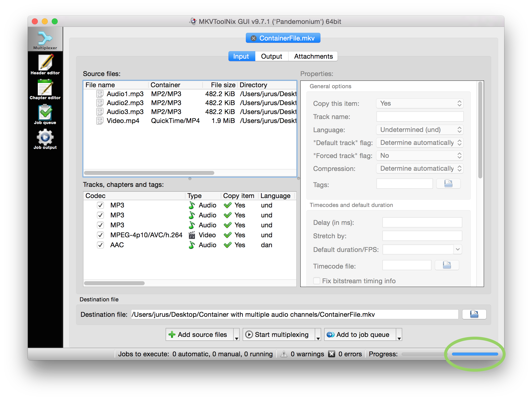Open the Header editor
Viewport: 532px width, 400px height.
45,64
